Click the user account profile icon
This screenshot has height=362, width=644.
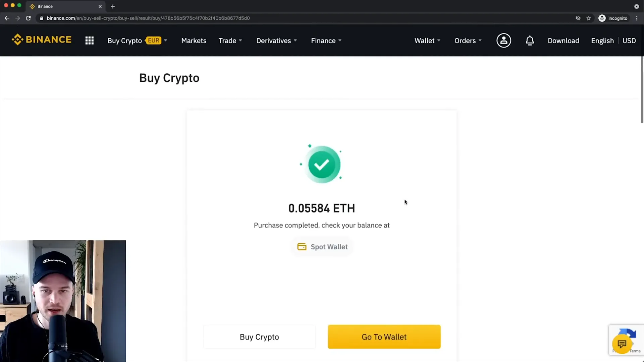pyautogui.click(x=504, y=41)
